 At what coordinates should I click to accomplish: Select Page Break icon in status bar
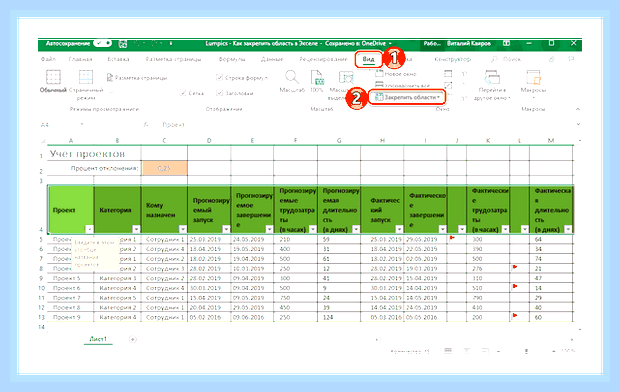485,350
